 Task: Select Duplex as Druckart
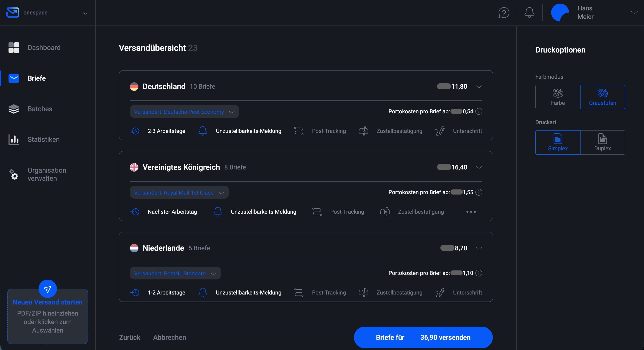tap(602, 142)
